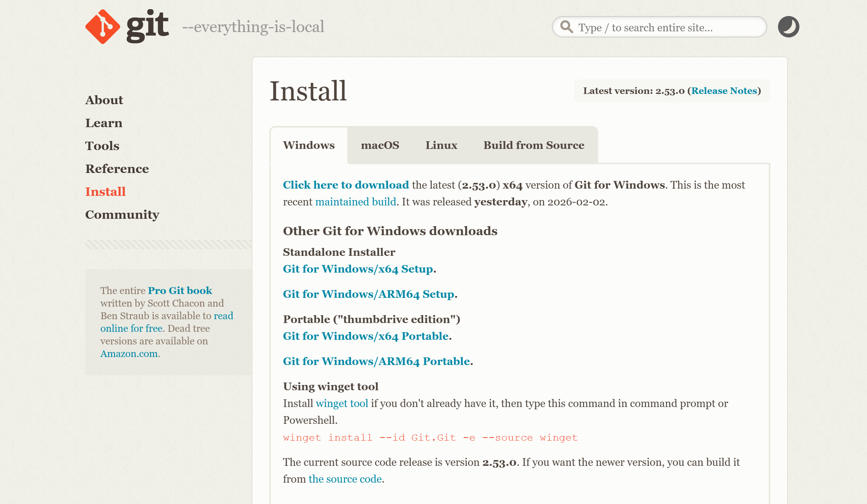The image size is (867, 504).
Task: Go to About in sidebar
Action: click(x=104, y=100)
